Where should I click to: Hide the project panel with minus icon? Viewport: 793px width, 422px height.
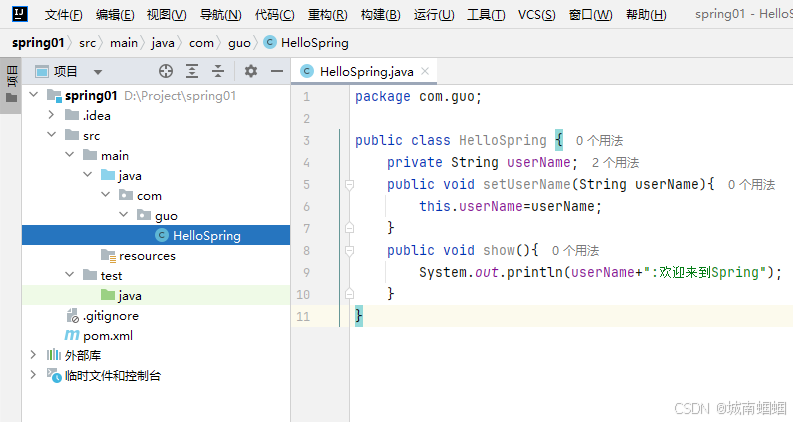click(277, 71)
